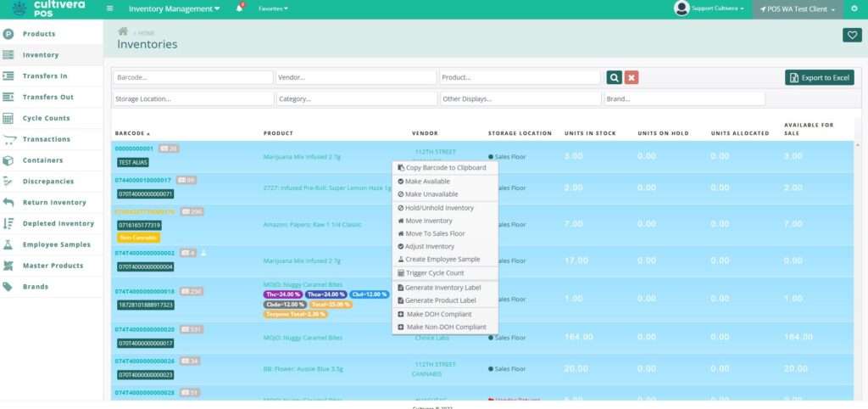Screen dimensions: 868x409
Task: Click into the Vendor filter field
Action: point(356,77)
